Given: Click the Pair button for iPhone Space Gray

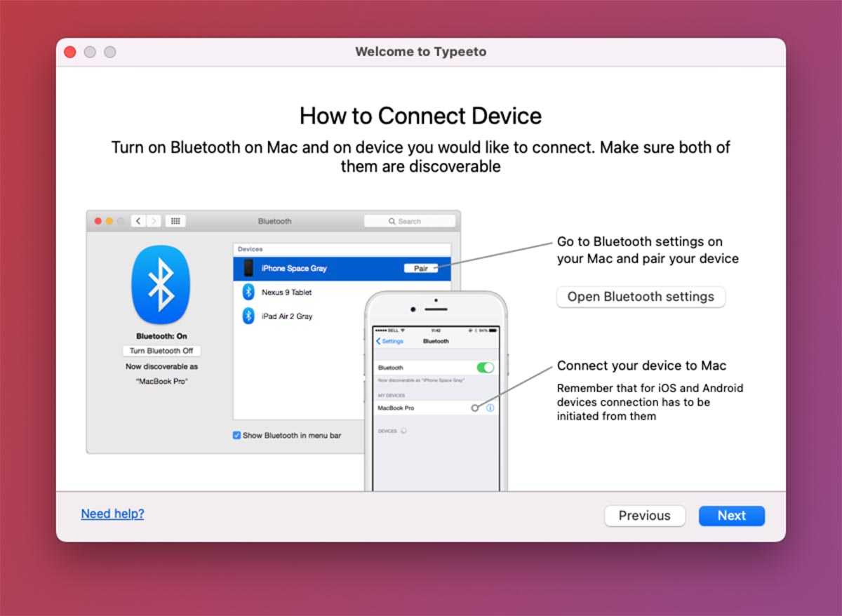Looking at the screenshot, I should 421,268.
